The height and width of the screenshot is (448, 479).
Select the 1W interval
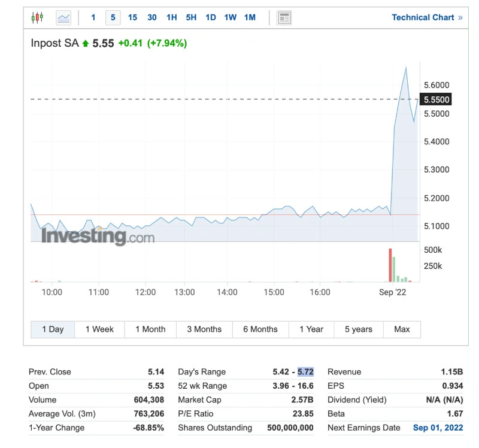(x=231, y=17)
